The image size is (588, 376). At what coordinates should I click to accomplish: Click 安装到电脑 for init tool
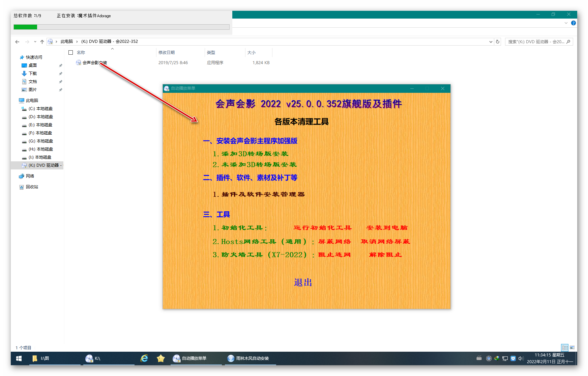click(387, 228)
